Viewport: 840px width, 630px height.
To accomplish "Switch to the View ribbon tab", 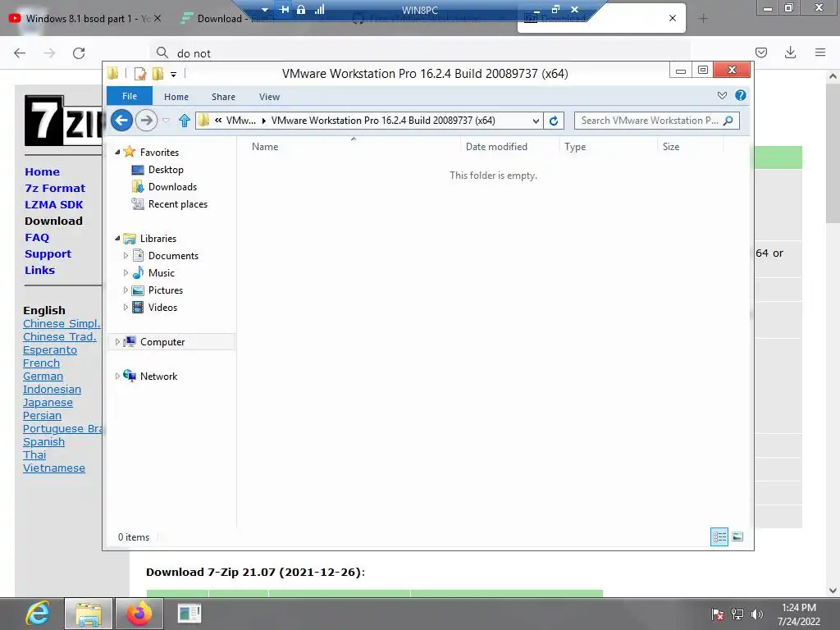I will [x=269, y=97].
